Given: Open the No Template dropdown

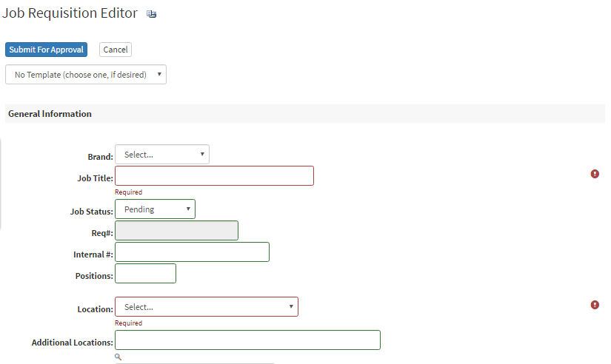Looking at the screenshot, I should [x=86, y=75].
